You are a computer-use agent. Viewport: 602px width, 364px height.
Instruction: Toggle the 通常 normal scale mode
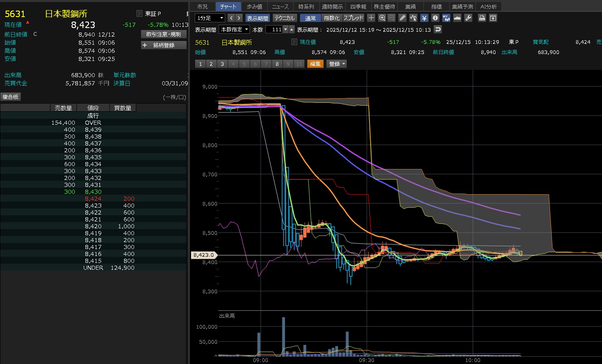pyautogui.click(x=311, y=18)
